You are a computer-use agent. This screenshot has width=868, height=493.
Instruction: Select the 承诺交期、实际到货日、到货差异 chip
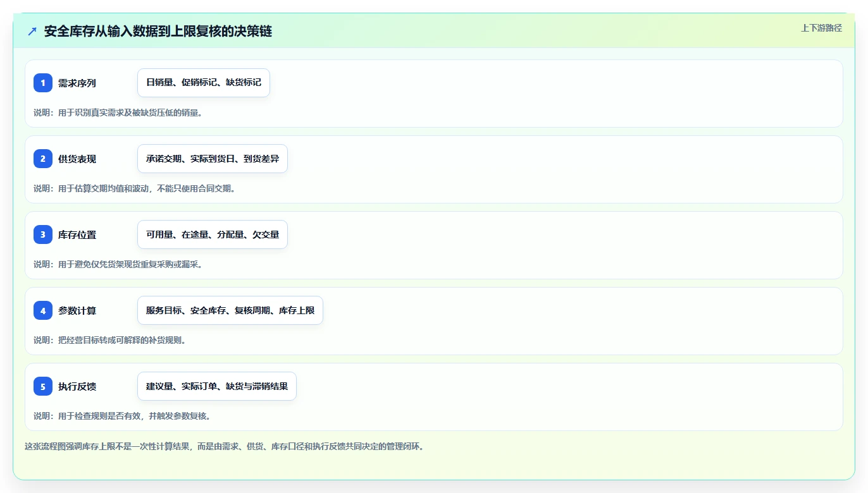click(x=213, y=159)
